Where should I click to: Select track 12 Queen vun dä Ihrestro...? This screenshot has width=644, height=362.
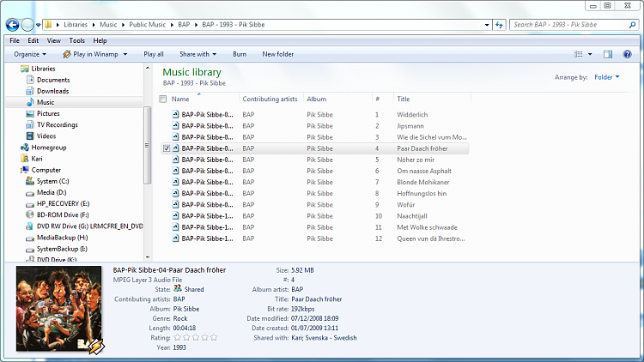click(315, 238)
